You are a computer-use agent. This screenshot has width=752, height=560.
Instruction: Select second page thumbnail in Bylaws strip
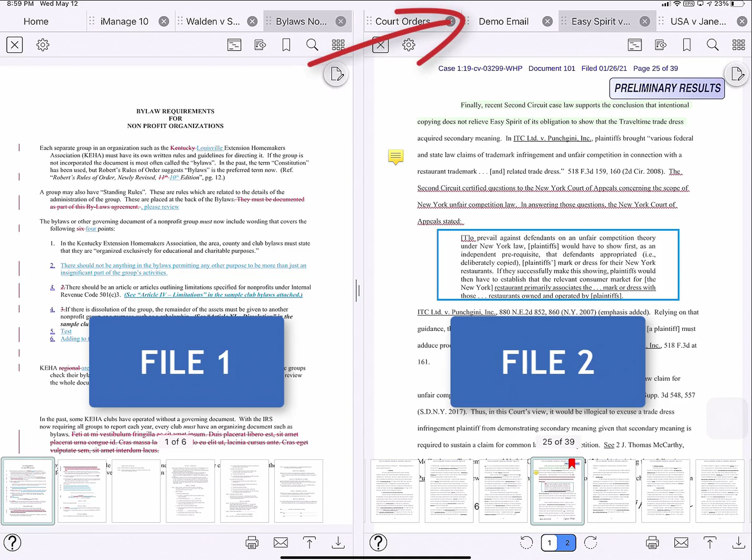pos(82,491)
